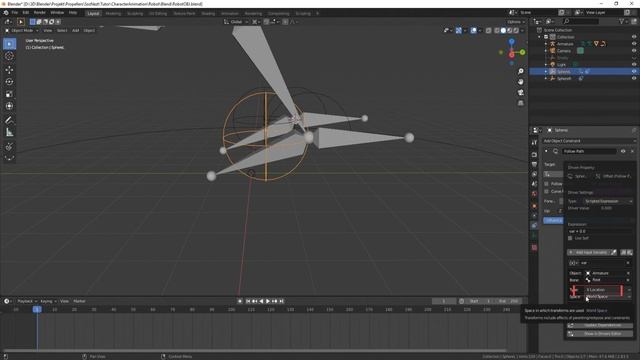This screenshot has width=640, height=360.
Task: Select the Scale tool
Action: click(x=9, y=94)
